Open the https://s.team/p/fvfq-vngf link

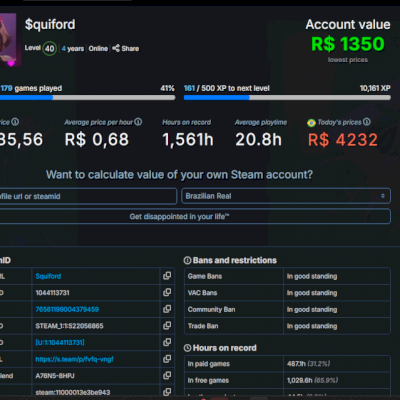pos(74,359)
